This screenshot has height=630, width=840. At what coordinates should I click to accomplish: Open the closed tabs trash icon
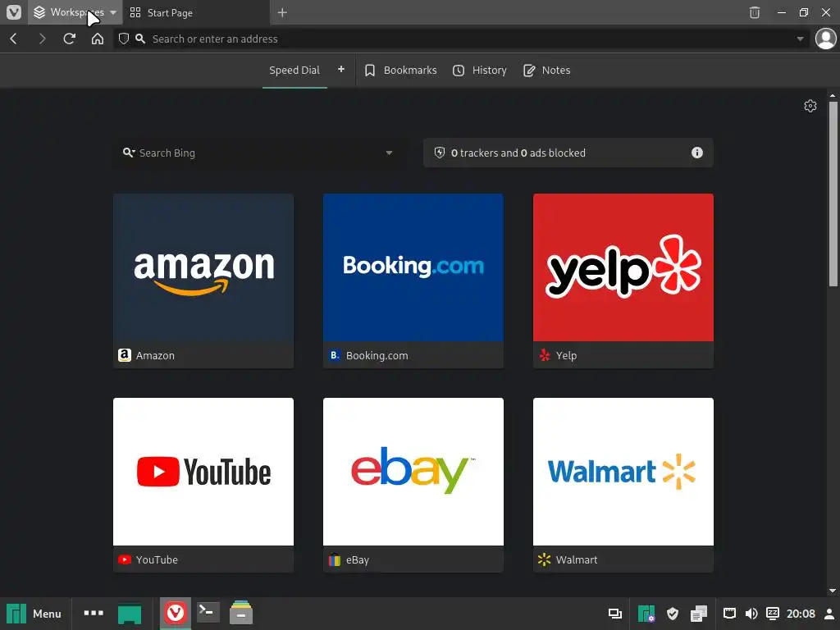point(755,12)
